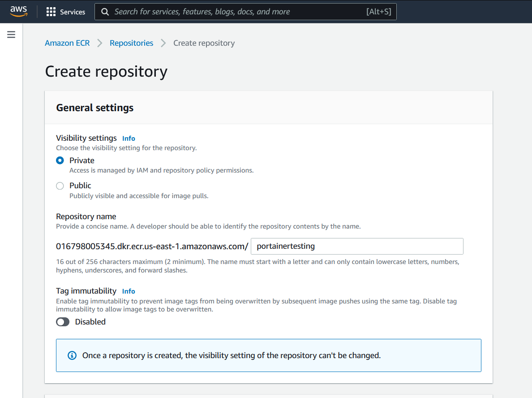532x398 pixels.
Task: Open the Services grid menu
Action: 51,12
